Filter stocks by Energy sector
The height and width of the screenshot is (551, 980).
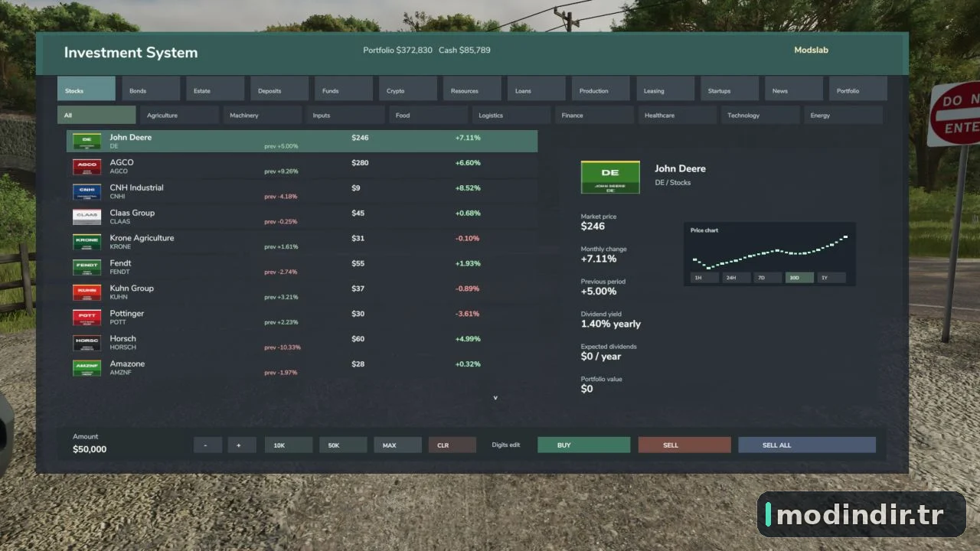pos(843,116)
